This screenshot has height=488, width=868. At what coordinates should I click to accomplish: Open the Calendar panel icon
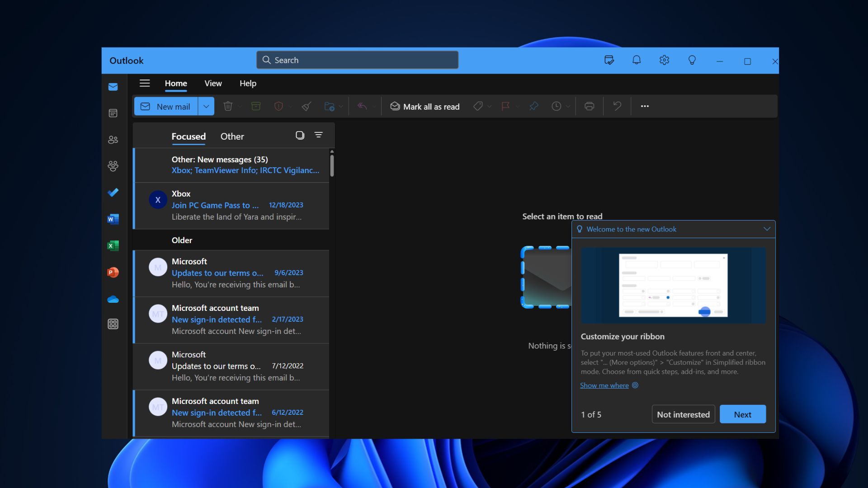113,113
